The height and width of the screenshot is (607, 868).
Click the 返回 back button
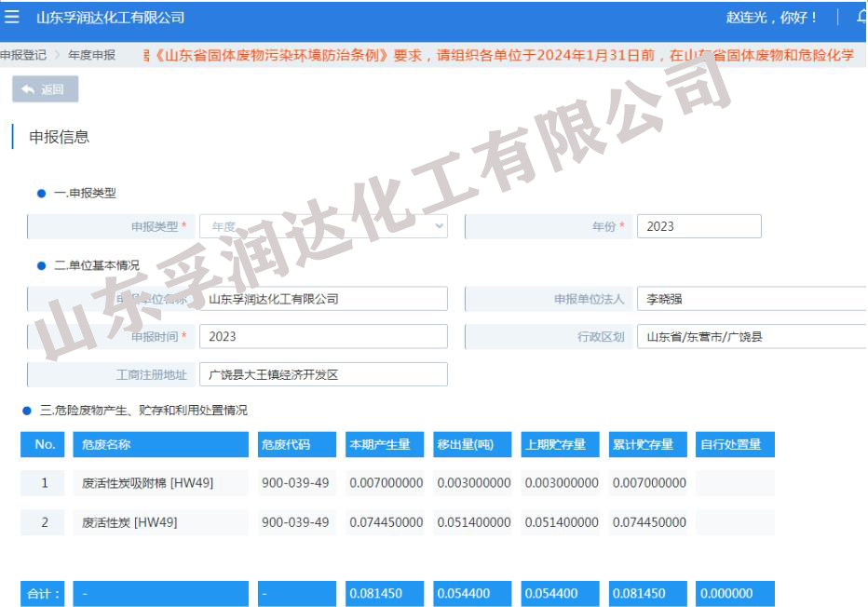coord(46,89)
